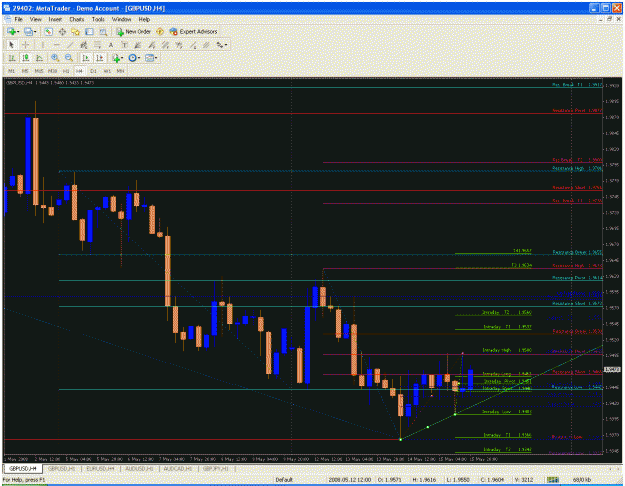Screen dimensions: 625x486
Task: Toggle the Expert Advisors button
Action: [193, 31]
